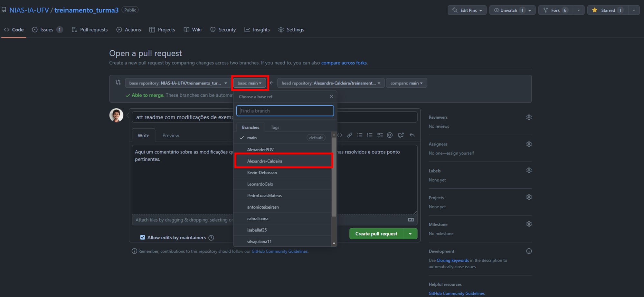Click the Development info icon
Screen dimensions: 644x297
[x=529, y=251]
